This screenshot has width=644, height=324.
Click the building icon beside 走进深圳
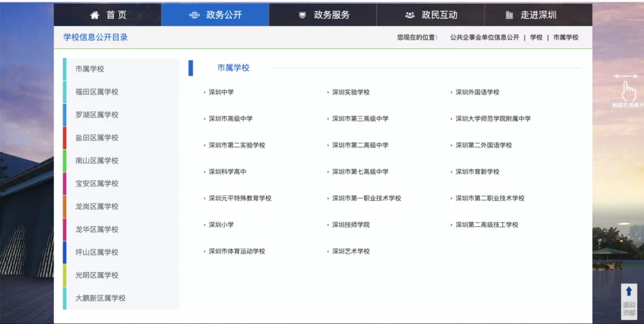[x=509, y=15]
